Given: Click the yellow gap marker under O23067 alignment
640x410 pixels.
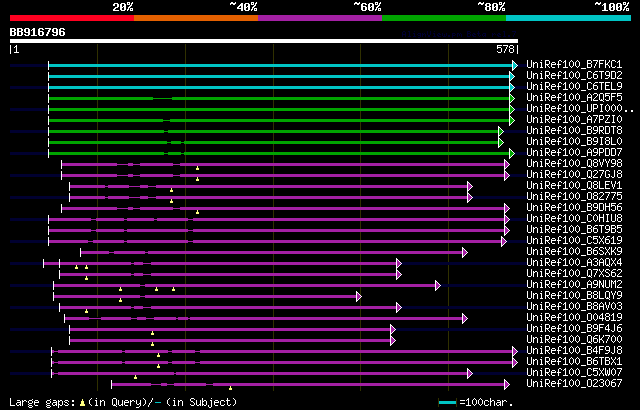Looking at the screenshot, I should [231, 388].
